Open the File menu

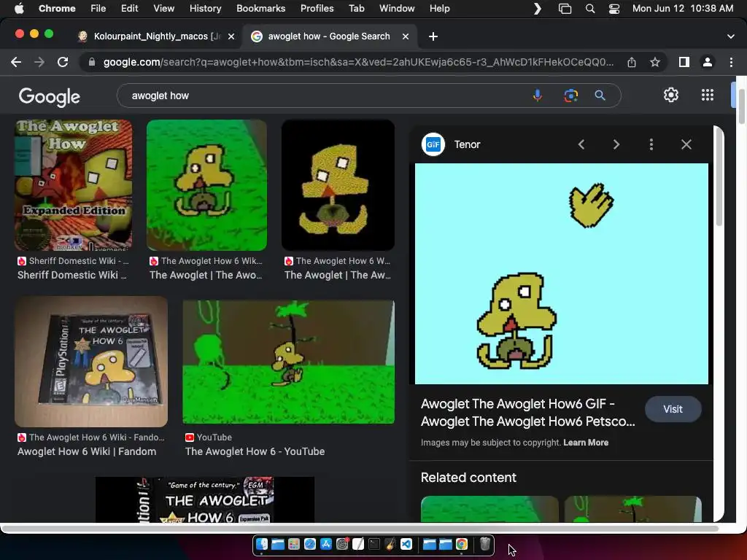[98, 9]
